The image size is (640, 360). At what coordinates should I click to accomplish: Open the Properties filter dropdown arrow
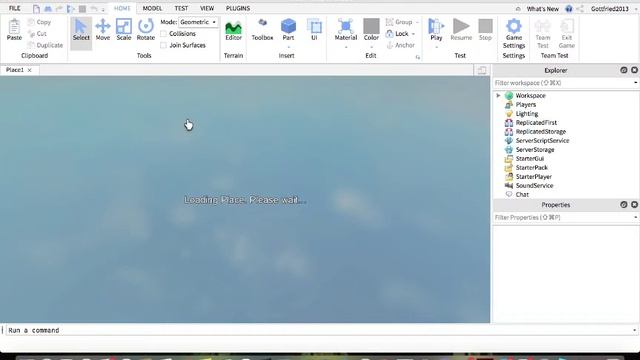(636, 218)
